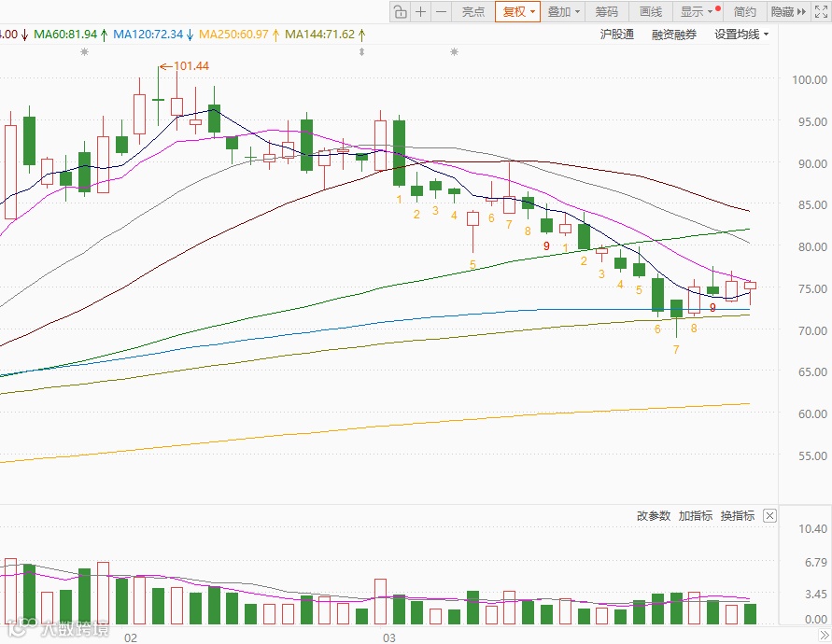This screenshot has width=832, height=644.
Task: Click 加指标 to add indicator
Action: pos(695,515)
